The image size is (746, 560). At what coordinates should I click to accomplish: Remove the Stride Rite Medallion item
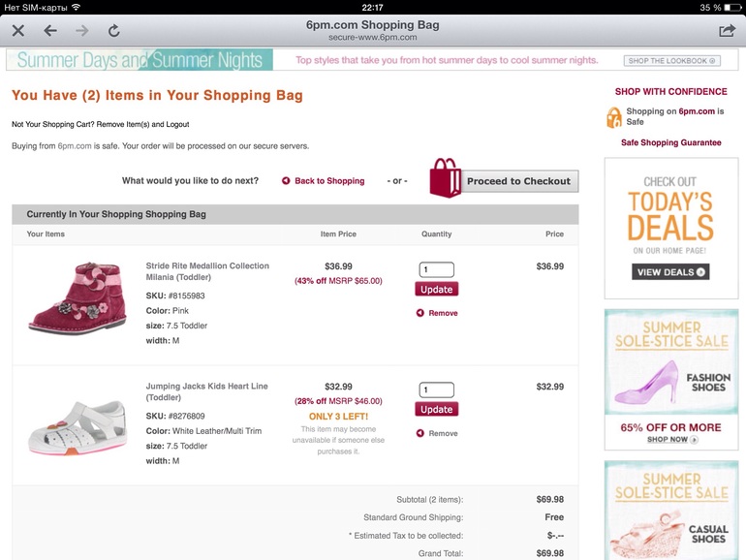[x=437, y=313]
